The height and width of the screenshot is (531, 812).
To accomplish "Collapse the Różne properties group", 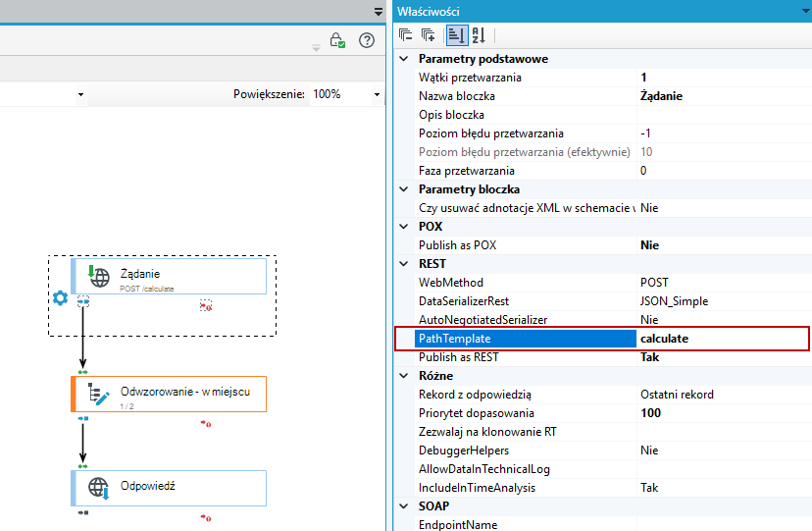I will click(x=404, y=376).
